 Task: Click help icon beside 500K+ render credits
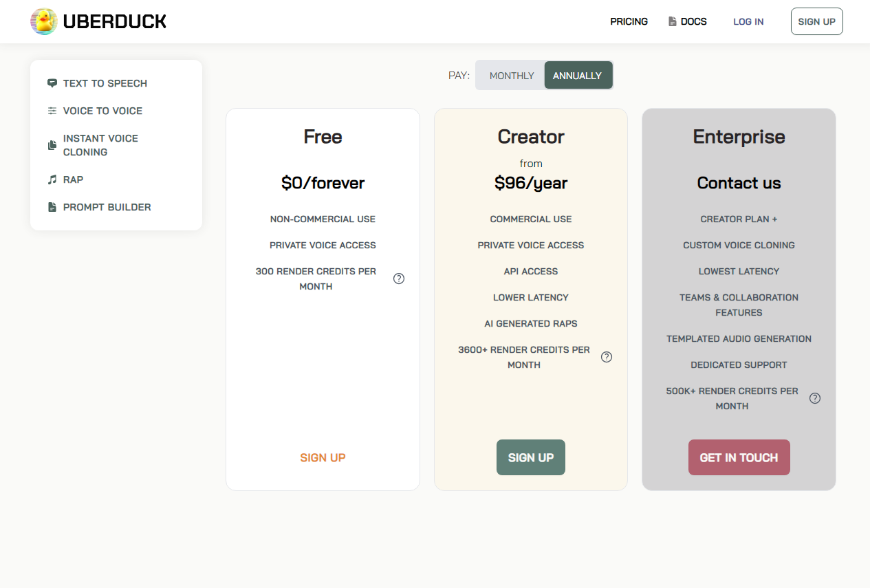(x=815, y=398)
